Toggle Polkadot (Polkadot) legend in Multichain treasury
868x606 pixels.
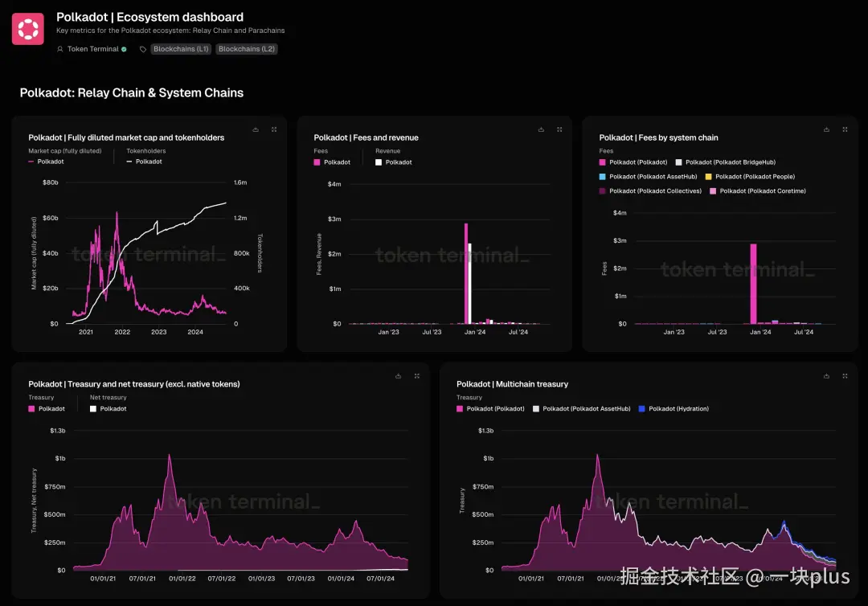click(x=490, y=408)
